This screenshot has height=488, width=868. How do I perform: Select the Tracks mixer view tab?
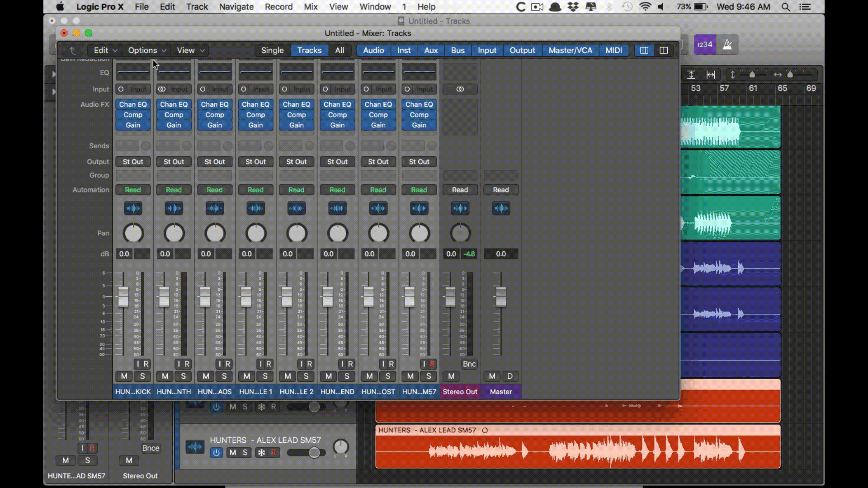309,50
